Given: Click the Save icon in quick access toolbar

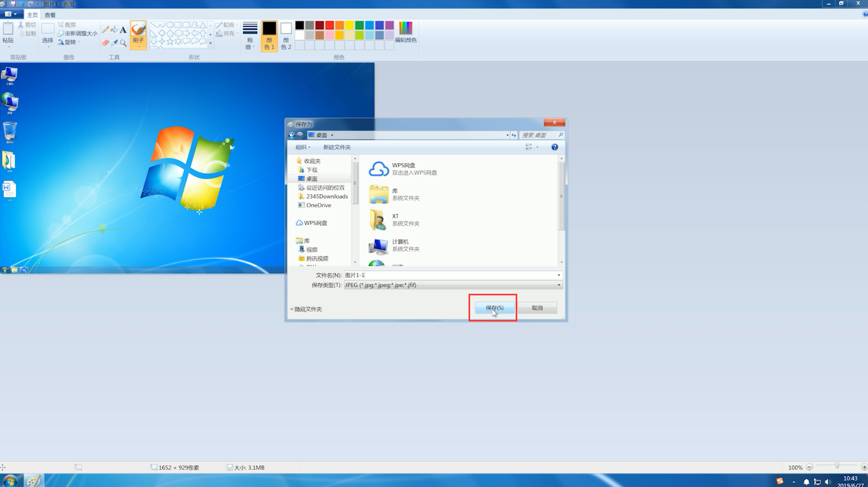Looking at the screenshot, I should point(13,4).
